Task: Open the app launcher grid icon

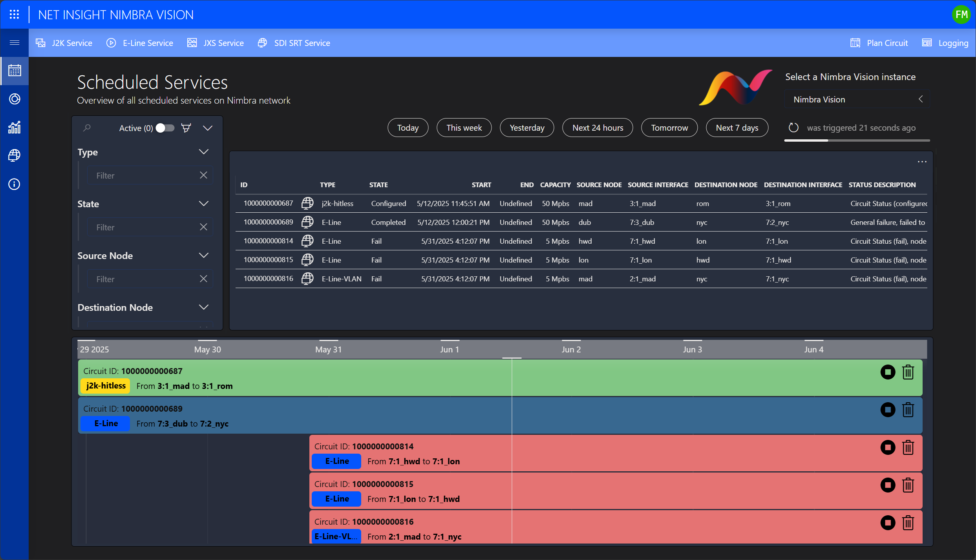Action: tap(14, 15)
